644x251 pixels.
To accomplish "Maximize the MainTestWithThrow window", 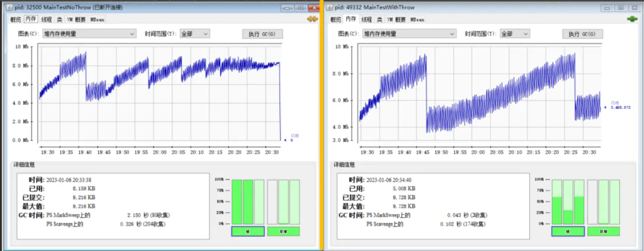I will click(620, 8).
